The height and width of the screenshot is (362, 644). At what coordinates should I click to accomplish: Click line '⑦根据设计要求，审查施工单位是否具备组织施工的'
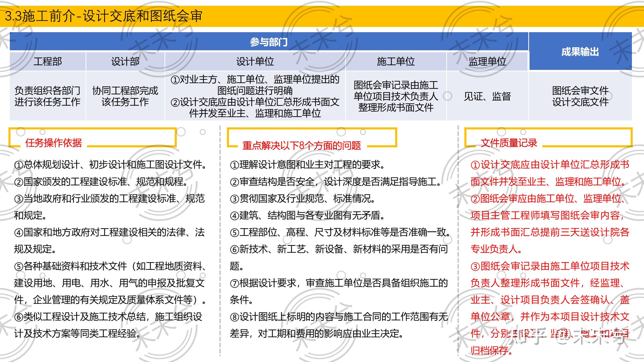339,283
